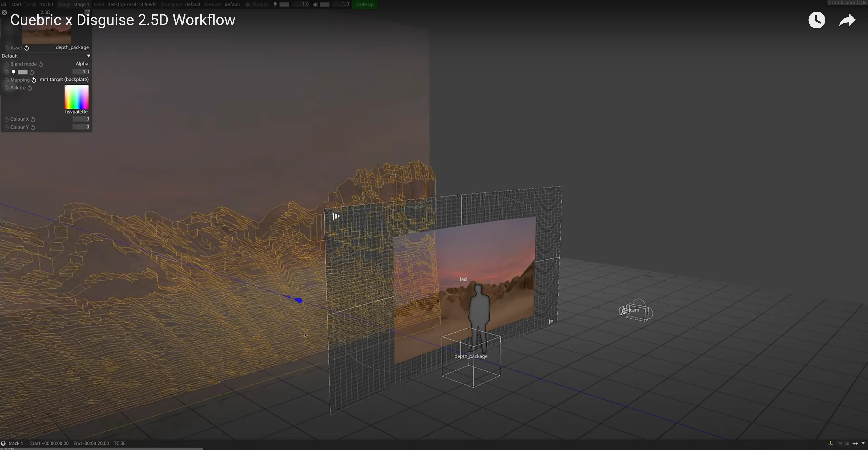Open the start project menu
The width and height of the screenshot is (868, 450).
16,4
